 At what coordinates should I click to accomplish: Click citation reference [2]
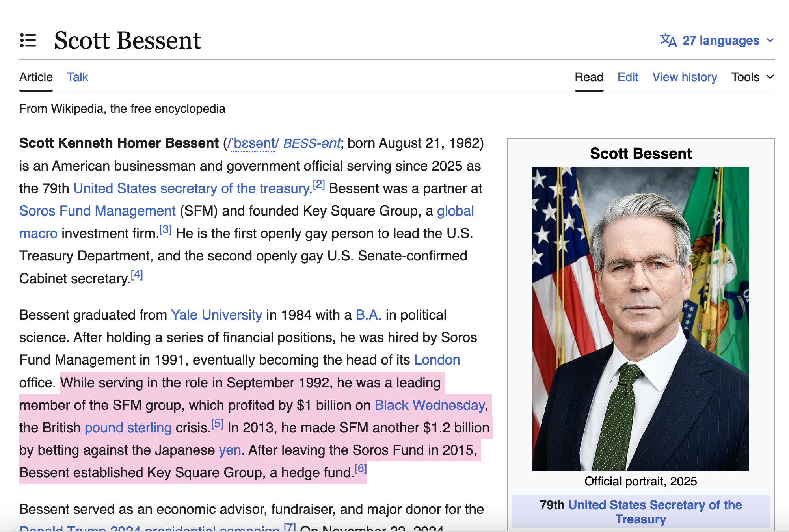[x=319, y=184]
